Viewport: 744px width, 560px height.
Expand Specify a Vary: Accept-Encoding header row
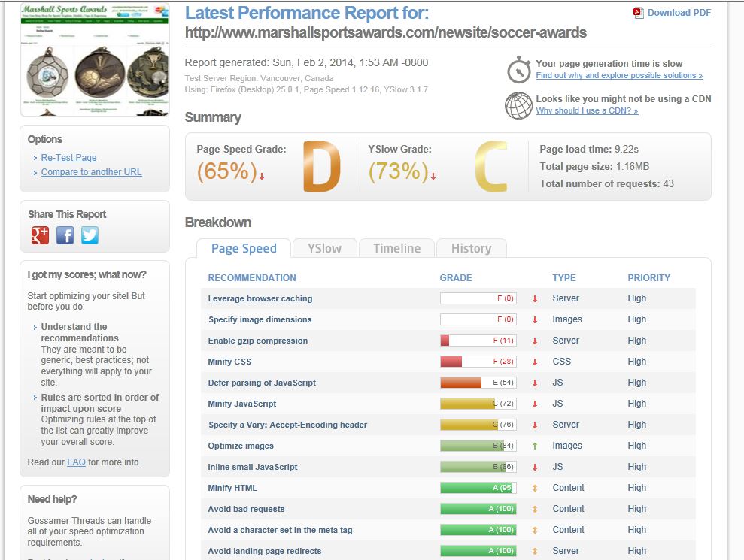[x=287, y=425]
